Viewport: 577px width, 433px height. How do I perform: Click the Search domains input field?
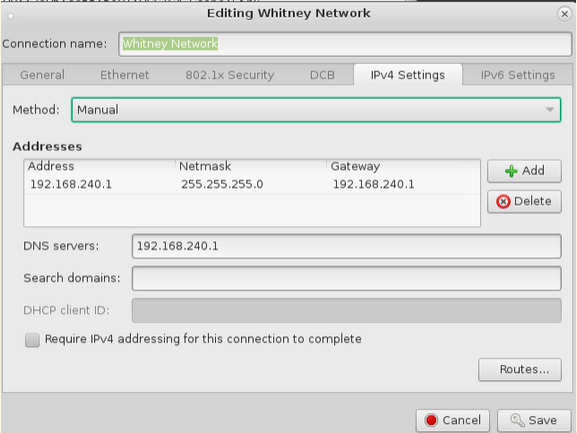tap(347, 278)
